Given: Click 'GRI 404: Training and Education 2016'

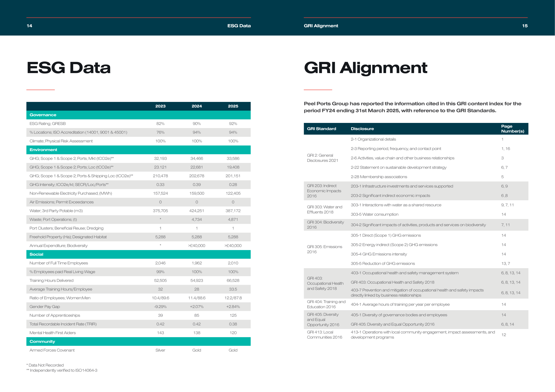Looking at the screenshot, I should tap(326, 304).
